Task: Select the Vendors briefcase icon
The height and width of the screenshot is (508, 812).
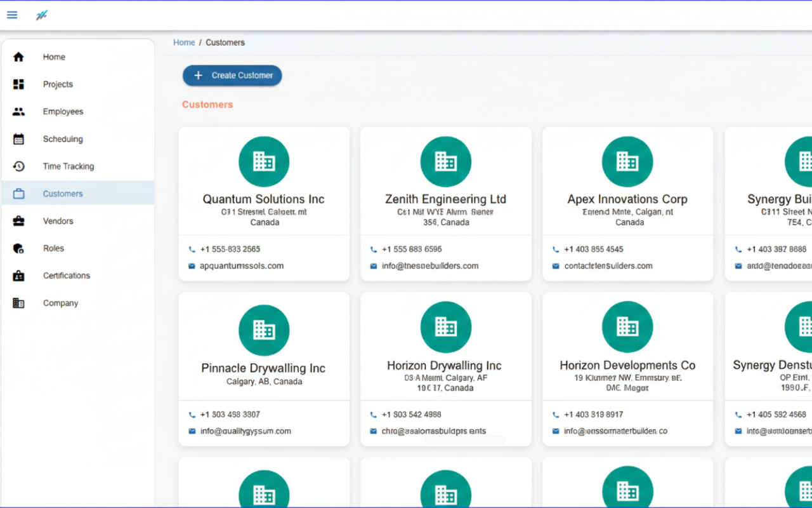Action: tap(18, 220)
